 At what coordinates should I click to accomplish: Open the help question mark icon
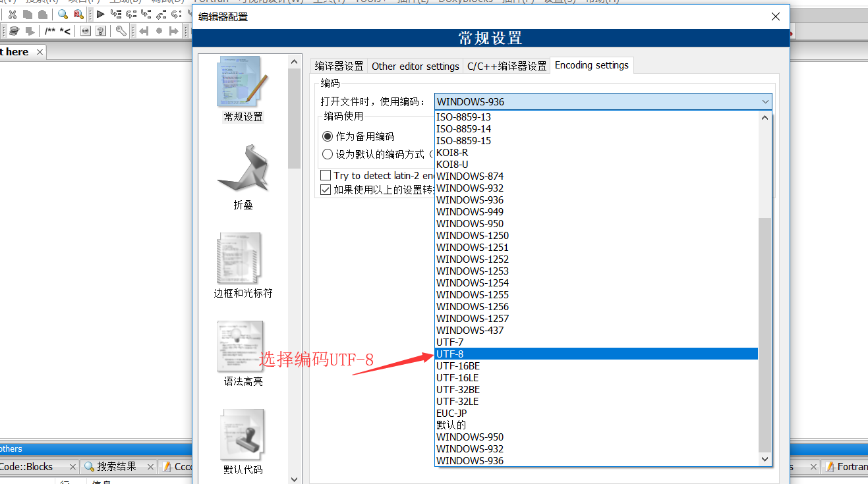tap(101, 31)
